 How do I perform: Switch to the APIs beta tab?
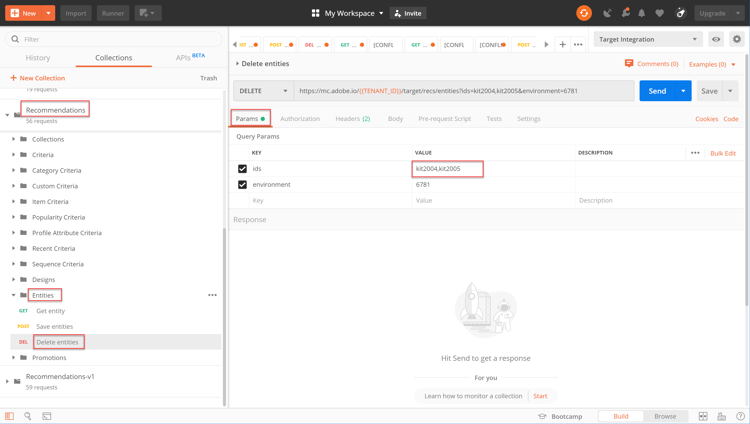pos(190,57)
